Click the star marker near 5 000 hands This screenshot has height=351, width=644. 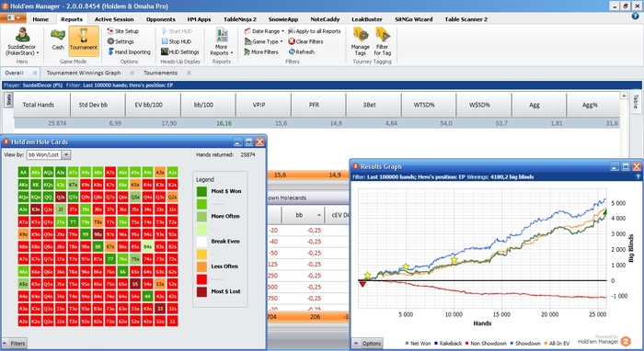(x=406, y=266)
